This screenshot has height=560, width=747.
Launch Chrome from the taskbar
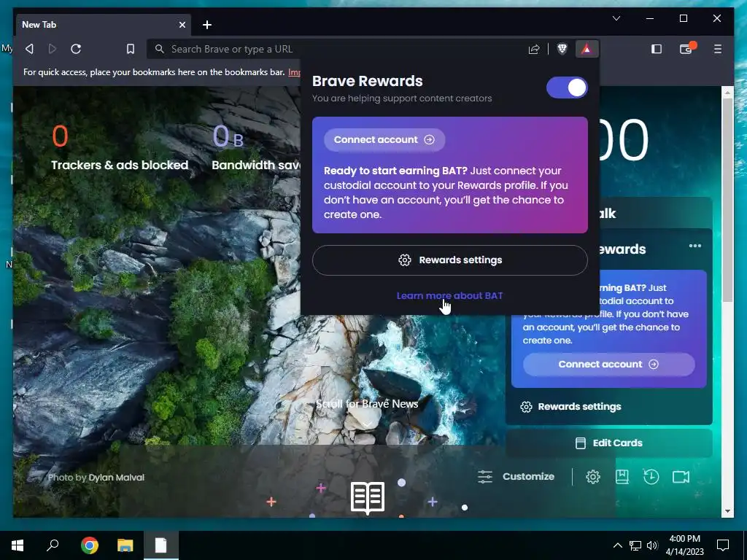[89, 545]
